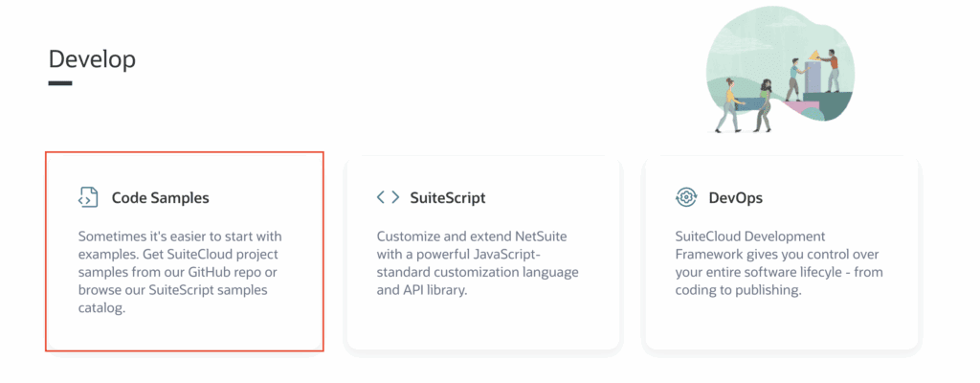Image resolution: width=980 pixels, height=383 pixels.
Task: Click the phrase coding to publishing
Action: click(738, 290)
